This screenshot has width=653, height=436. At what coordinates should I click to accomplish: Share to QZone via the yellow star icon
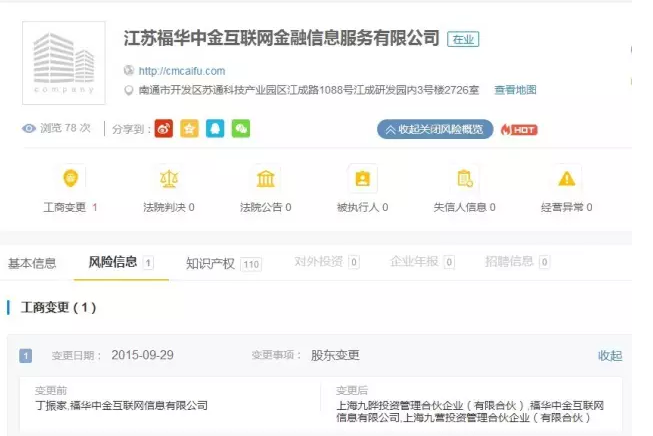[189, 129]
